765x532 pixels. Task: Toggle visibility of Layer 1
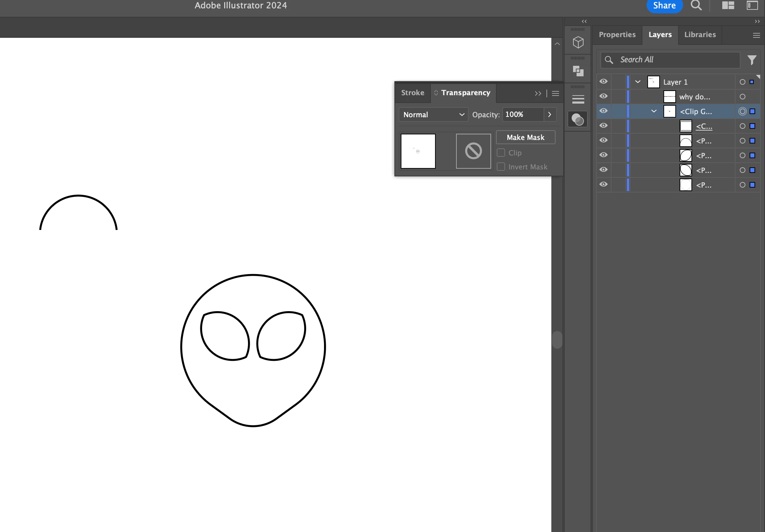coord(603,82)
